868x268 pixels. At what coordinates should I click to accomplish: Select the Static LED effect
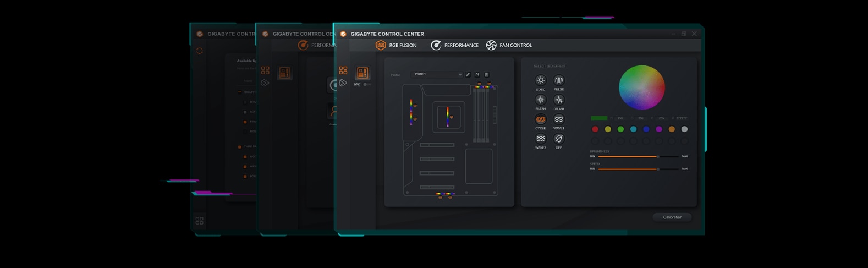540,80
